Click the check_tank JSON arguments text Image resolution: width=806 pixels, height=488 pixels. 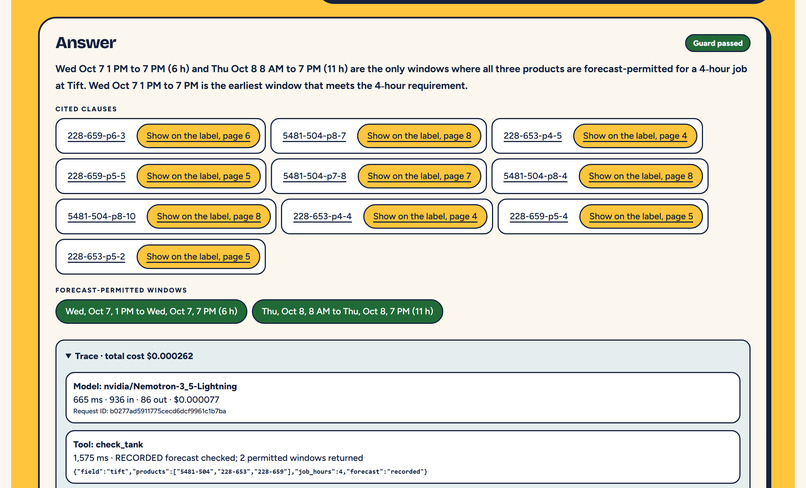pyautogui.click(x=250, y=472)
